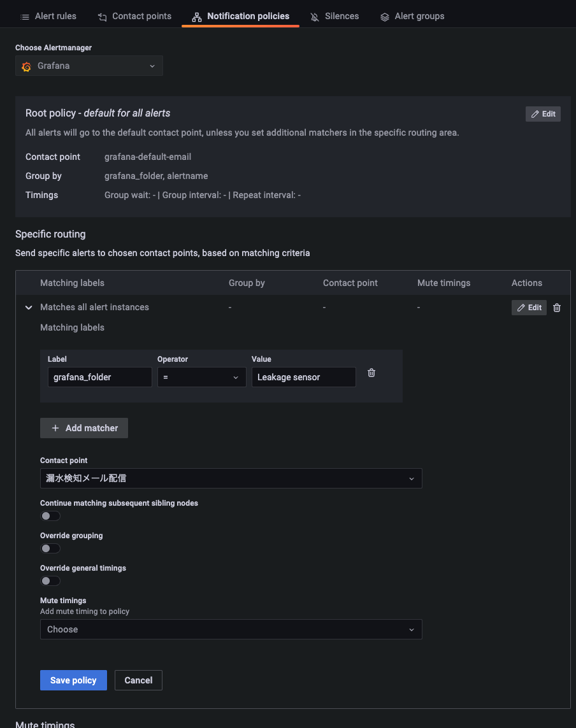Switch to the Silences tab
This screenshot has width=576, height=728.
click(342, 17)
